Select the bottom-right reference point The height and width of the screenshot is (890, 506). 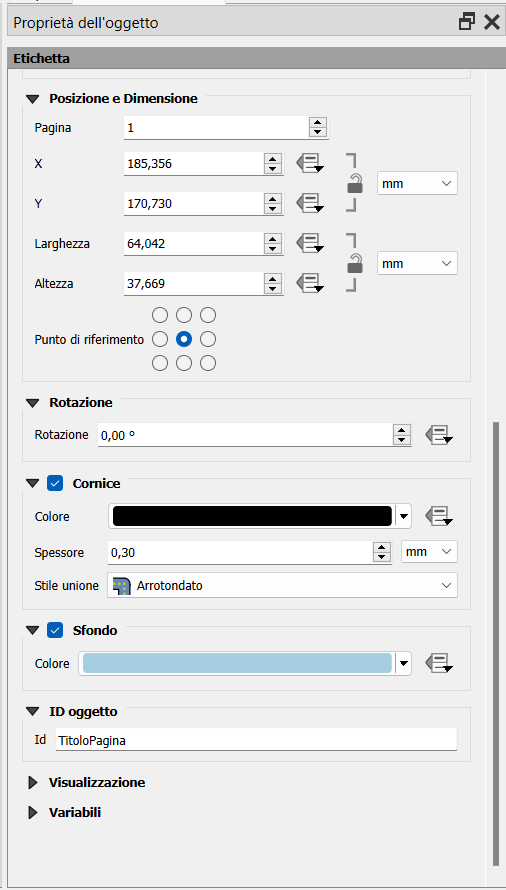point(208,363)
